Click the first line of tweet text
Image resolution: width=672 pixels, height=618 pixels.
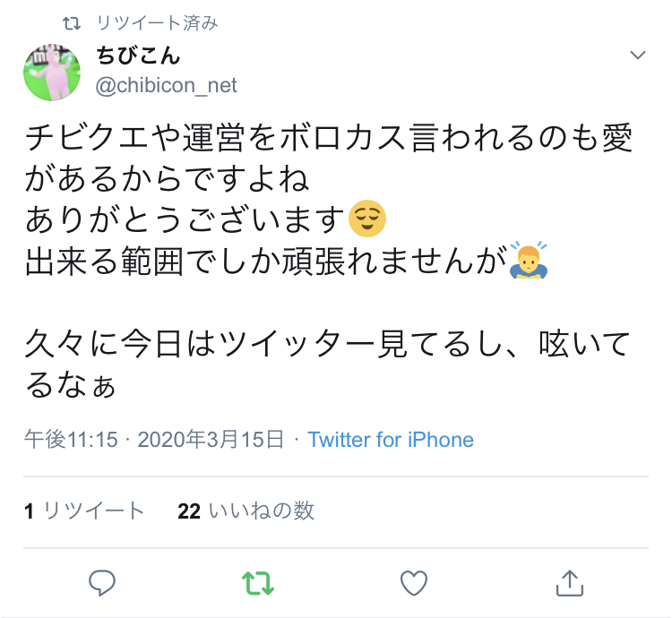329,138
